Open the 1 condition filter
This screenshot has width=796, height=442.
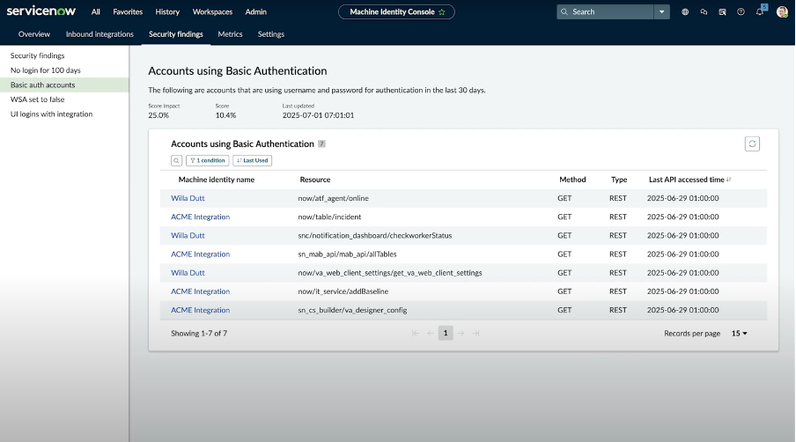[207, 160]
